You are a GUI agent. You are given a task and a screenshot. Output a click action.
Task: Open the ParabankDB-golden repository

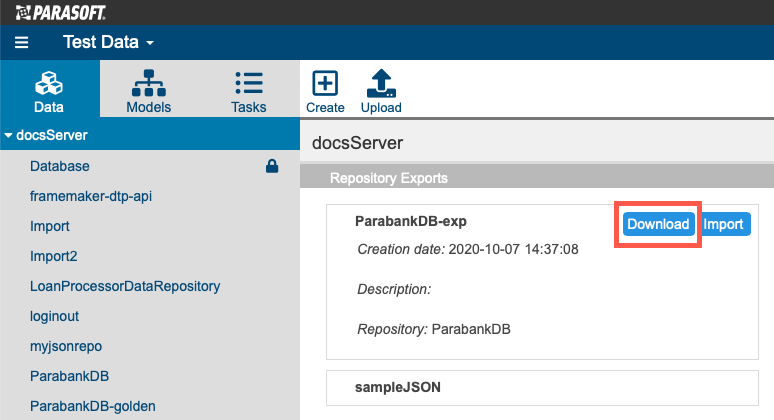92,406
